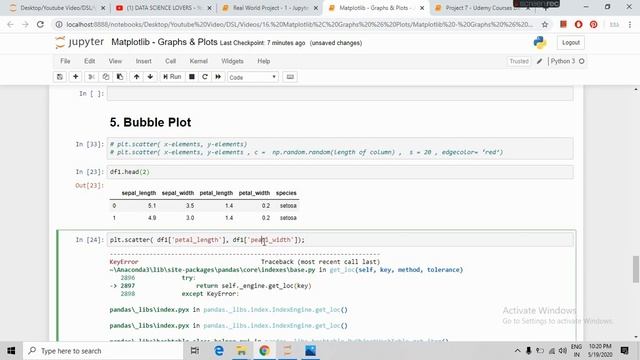Click the KeyError text in traceback
This screenshot has height=360, width=640.
point(124,262)
